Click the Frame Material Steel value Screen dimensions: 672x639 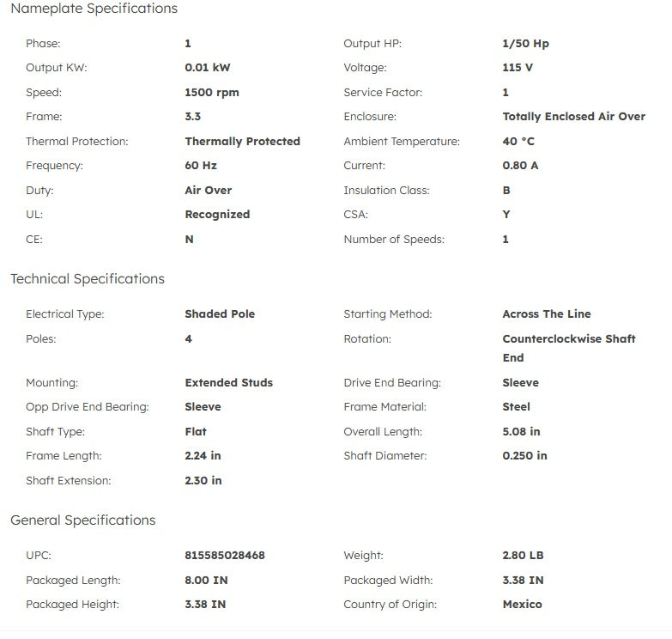(x=516, y=407)
